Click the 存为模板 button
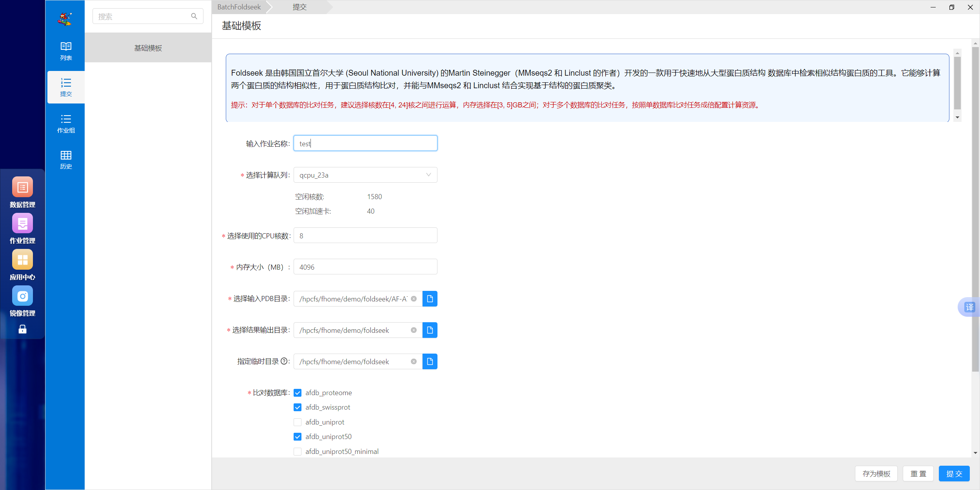The image size is (980, 490). coord(877,474)
